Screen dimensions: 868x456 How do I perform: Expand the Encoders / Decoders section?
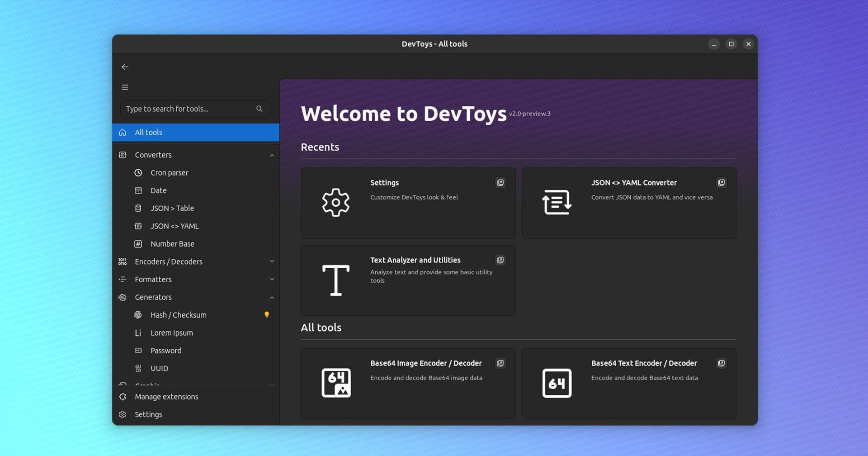272,261
